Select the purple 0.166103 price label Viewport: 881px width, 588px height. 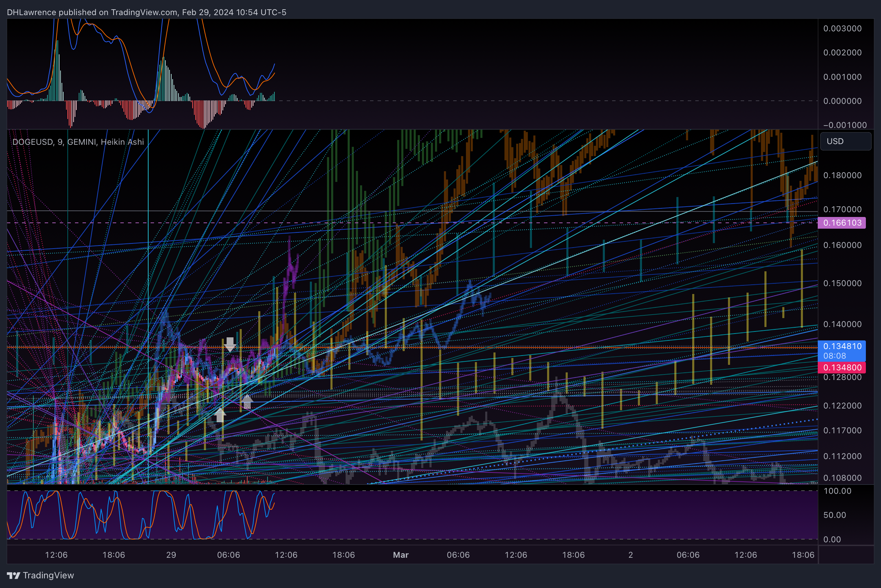(x=841, y=223)
